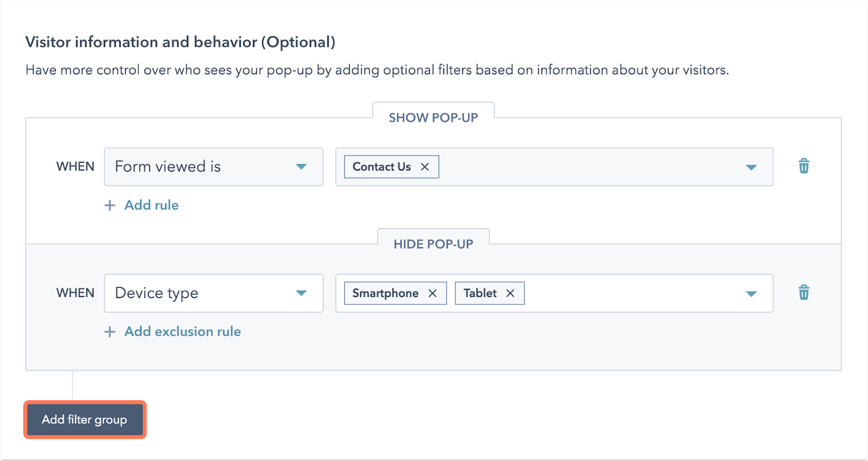Select the HIDE POP-UP tab label
Viewport: 868px width, 461px height.
click(x=433, y=244)
